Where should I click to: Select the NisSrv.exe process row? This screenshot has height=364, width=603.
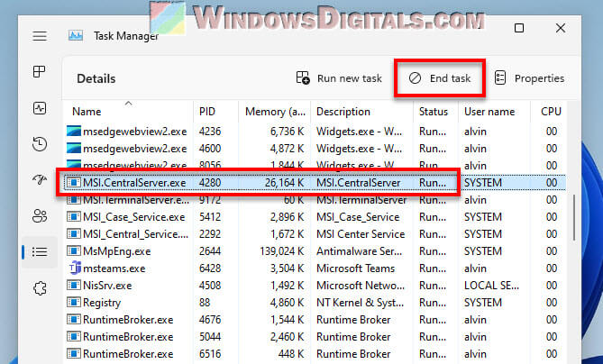(315, 286)
